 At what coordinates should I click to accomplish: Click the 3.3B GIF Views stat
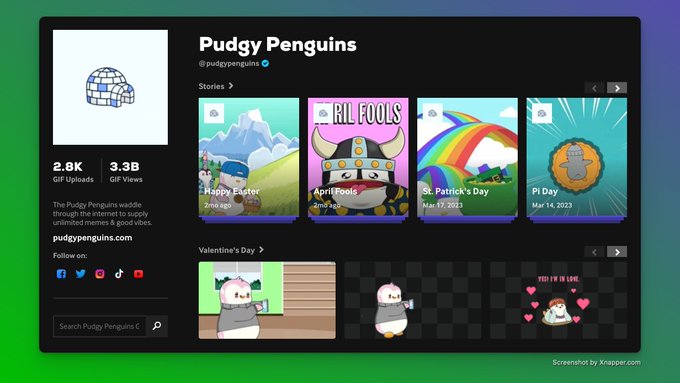(x=126, y=172)
